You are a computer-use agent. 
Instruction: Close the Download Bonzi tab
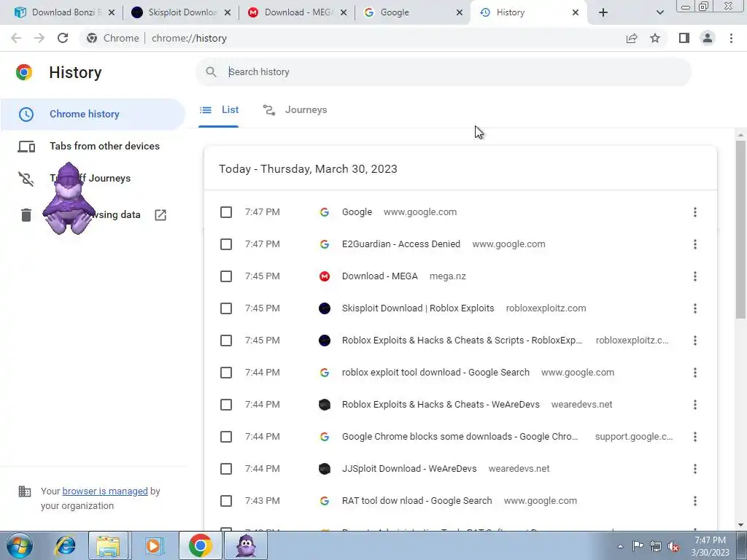point(112,12)
